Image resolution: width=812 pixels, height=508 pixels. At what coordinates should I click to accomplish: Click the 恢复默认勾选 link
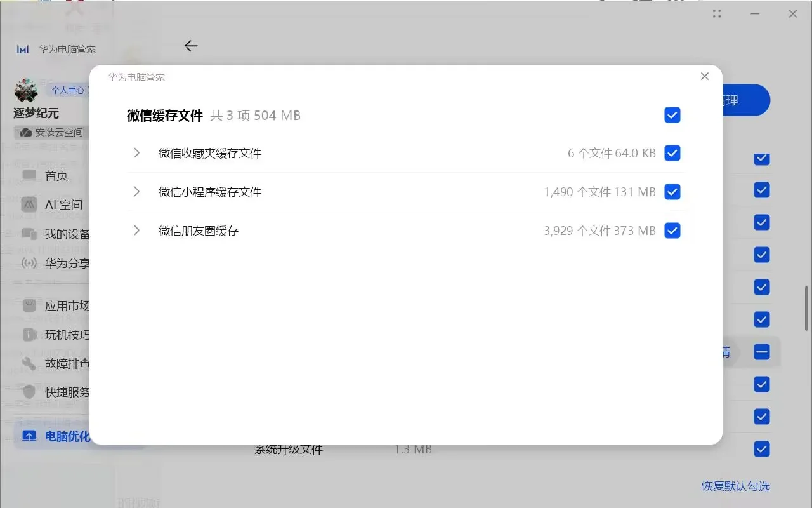736,486
